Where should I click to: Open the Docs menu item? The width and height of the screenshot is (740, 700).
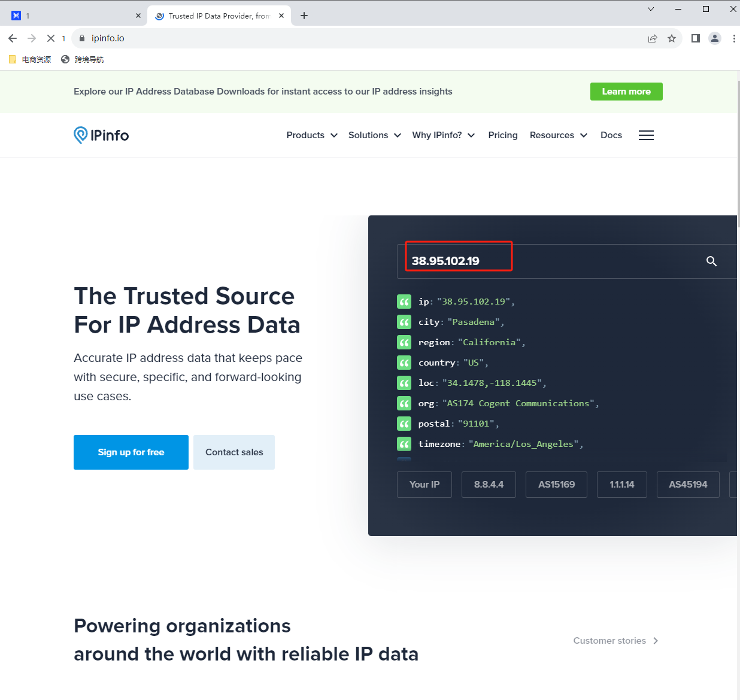tap(611, 135)
